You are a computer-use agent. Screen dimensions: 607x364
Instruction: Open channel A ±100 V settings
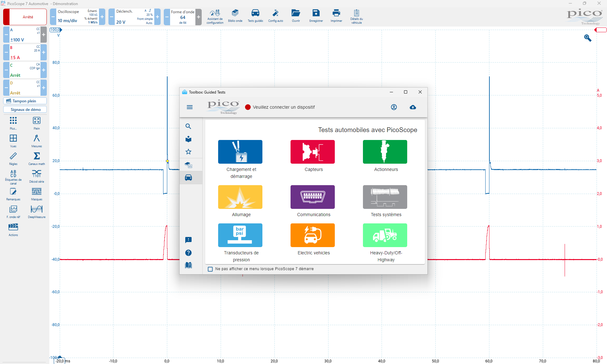click(x=25, y=35)
